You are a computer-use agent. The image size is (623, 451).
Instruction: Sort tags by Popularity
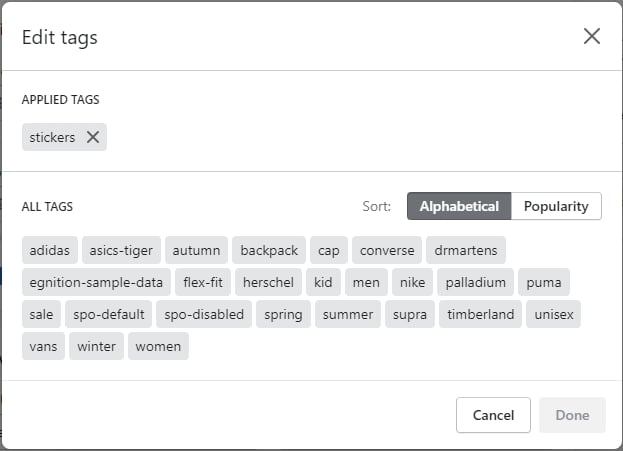(556, 206)
